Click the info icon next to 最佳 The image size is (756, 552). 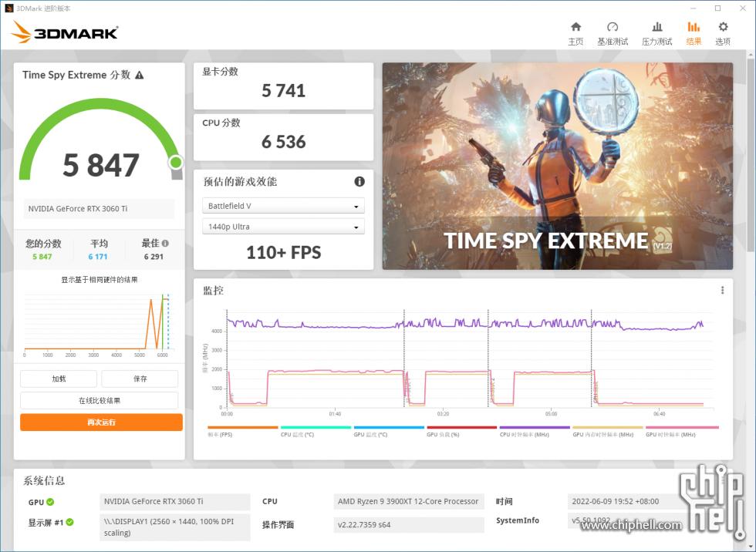point(165,244)
